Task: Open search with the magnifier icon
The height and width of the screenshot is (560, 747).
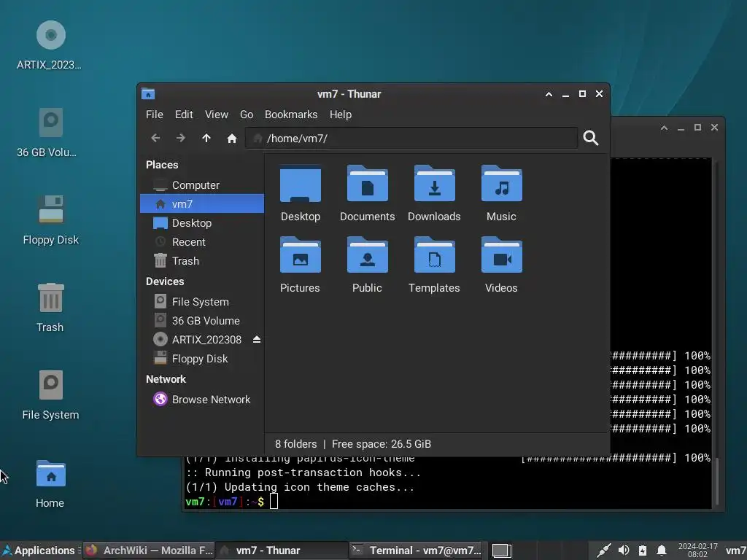Action: (591, 138)
